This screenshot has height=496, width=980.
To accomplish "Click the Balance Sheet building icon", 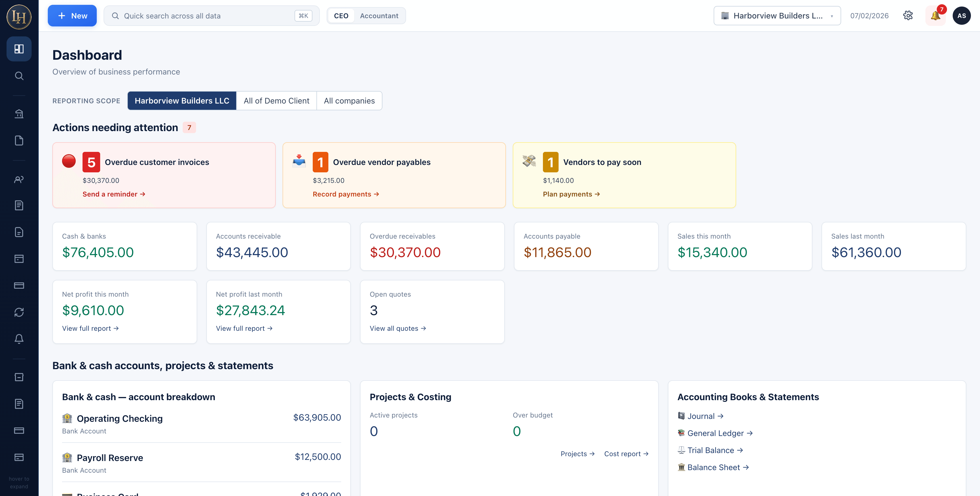I will pyautogui.click(x=681, y=467).
